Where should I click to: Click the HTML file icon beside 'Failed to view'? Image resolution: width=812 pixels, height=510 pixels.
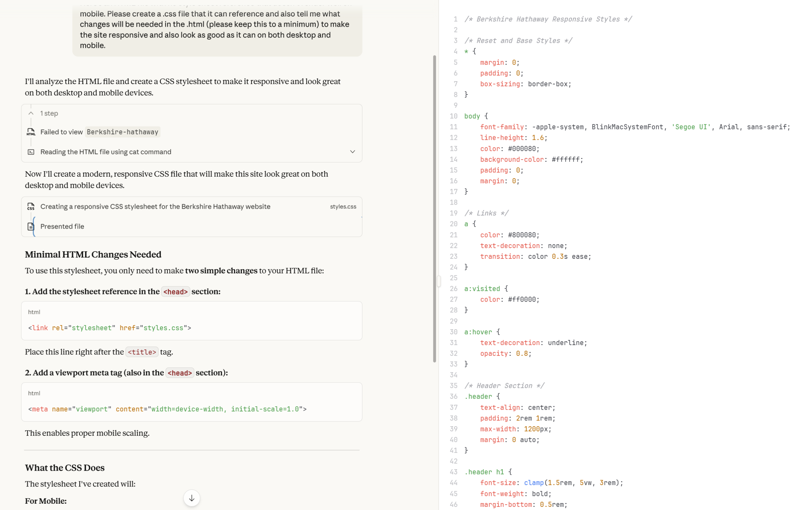[31, 132]
